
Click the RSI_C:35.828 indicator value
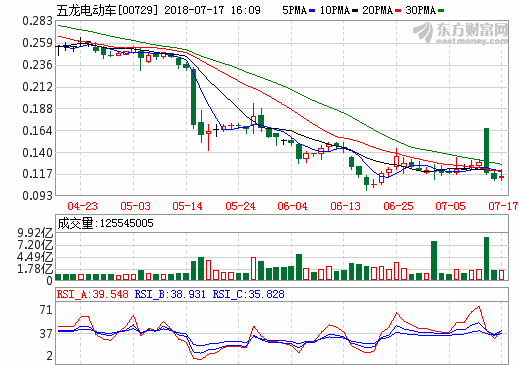pos(249,294)
